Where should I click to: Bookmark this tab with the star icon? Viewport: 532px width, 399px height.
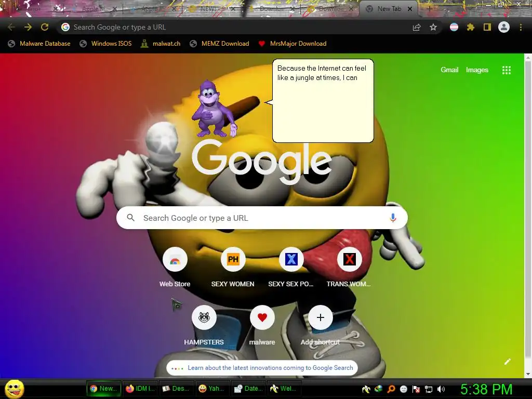click(433, 27)
